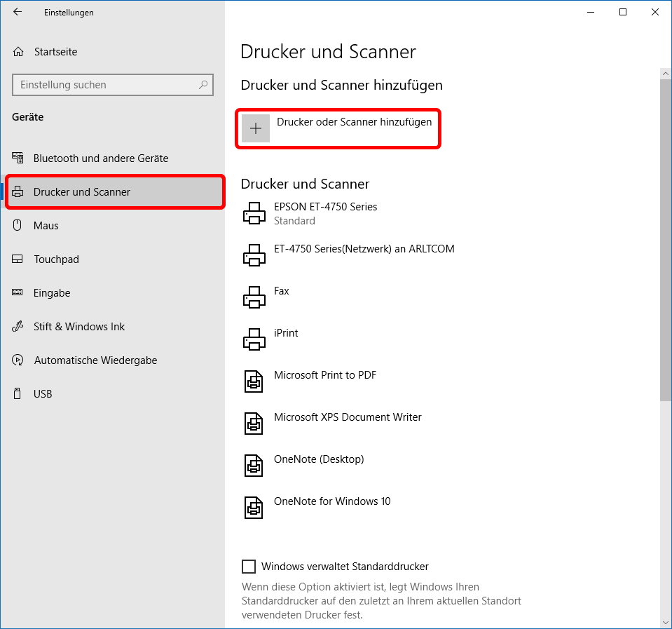
Task: Open Bluetooth und andere Geräte section
Action: pyautogui.click(x=100, y=158)
